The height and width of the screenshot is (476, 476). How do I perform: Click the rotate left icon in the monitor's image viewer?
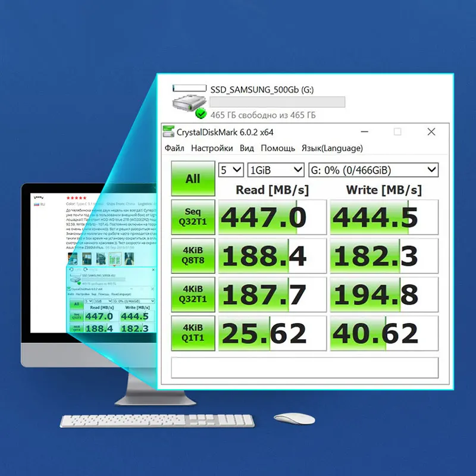pos(71,270)
